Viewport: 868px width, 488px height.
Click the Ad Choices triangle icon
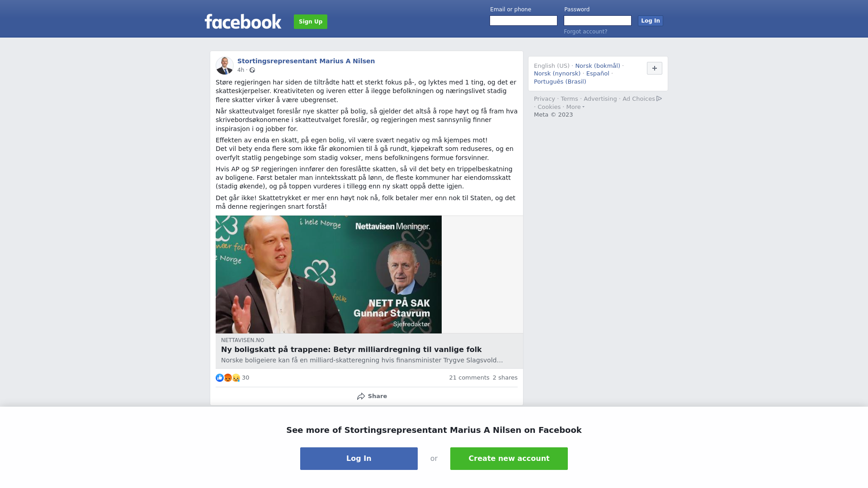click(x=659, y=99)
